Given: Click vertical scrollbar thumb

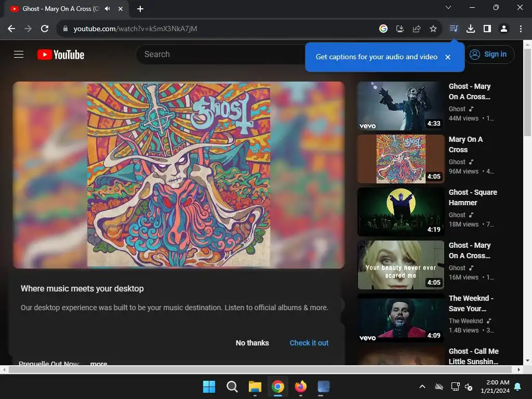Looking at the screenshot, I should point(527,92).
